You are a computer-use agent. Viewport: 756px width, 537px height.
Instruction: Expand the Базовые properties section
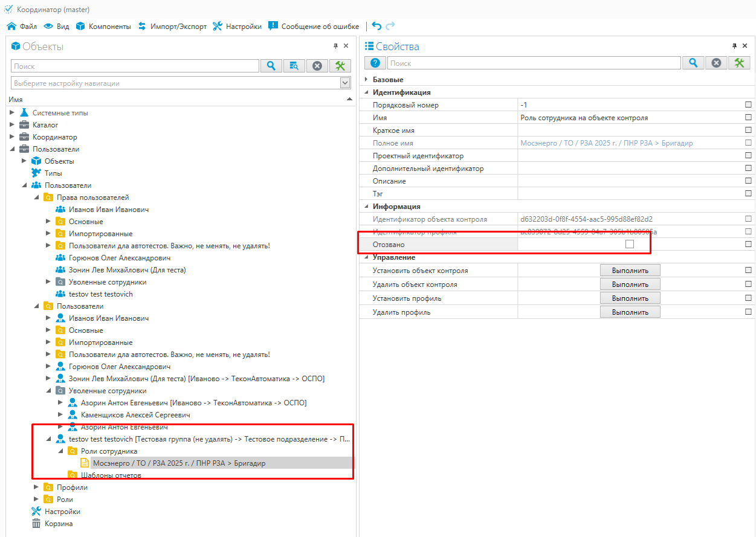pos(366,80)
